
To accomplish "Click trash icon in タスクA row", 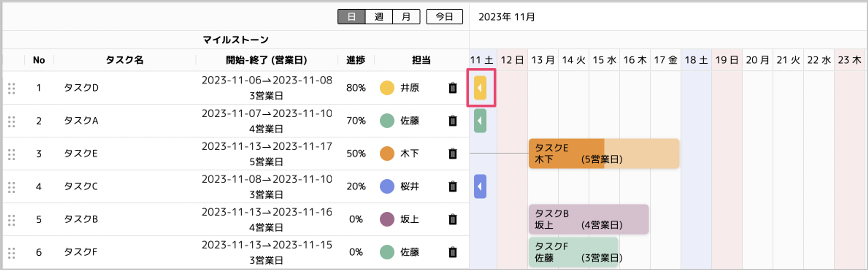I will point(453,121).
